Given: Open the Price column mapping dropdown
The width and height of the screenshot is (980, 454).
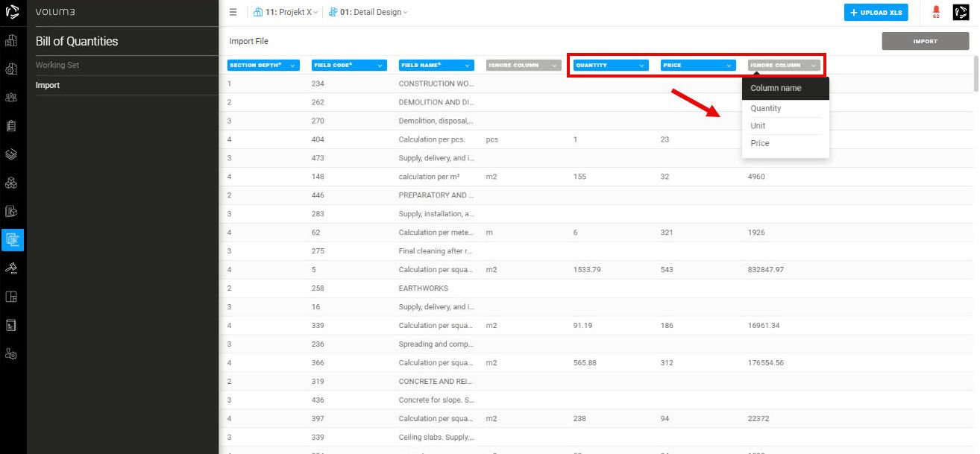Looking at the screenshot, I should (x=698, y=66).
